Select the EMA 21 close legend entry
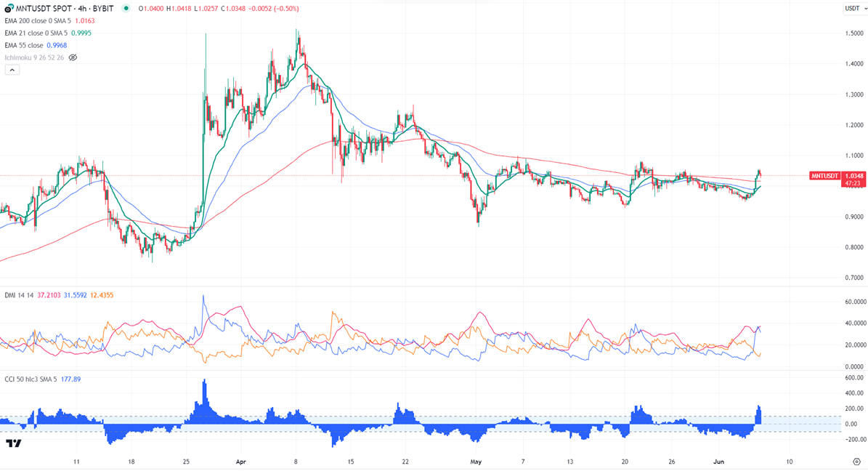The width and height of the screenshot is (868, 471). (36, 33)
